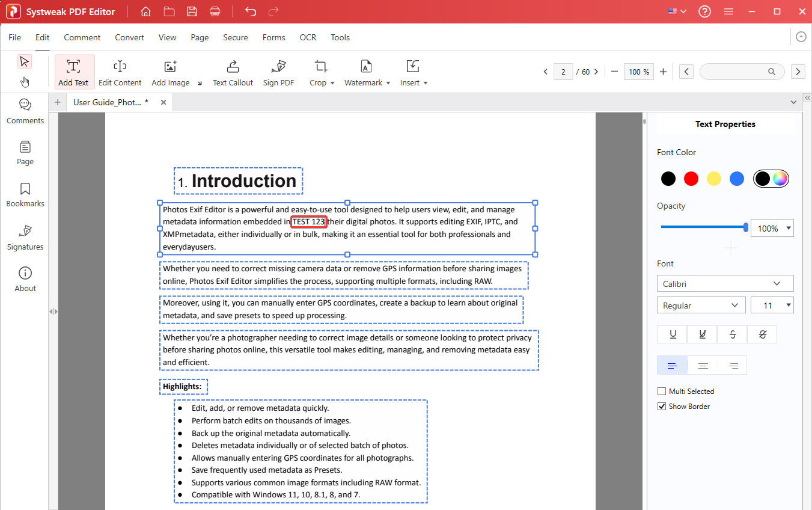Image resolution: width=812 pixels, height=510 pixels.
Task: Insert a Text Callout
Action: (233, 72)
